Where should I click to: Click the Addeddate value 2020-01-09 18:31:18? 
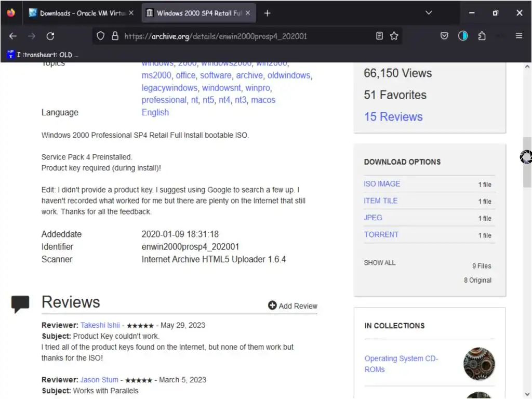point(180,234)
